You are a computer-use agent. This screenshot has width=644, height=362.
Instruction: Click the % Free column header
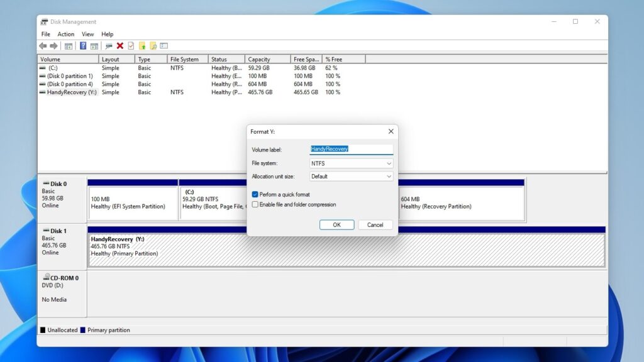pos(344,60)
